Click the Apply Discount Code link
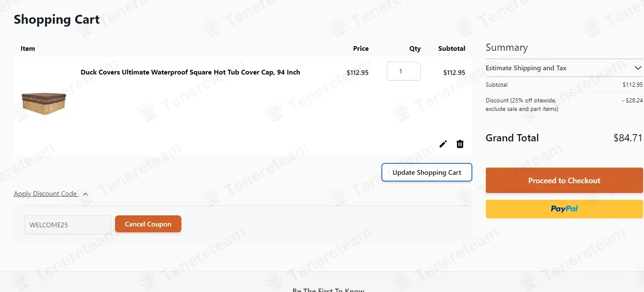 tap(45, 194)
